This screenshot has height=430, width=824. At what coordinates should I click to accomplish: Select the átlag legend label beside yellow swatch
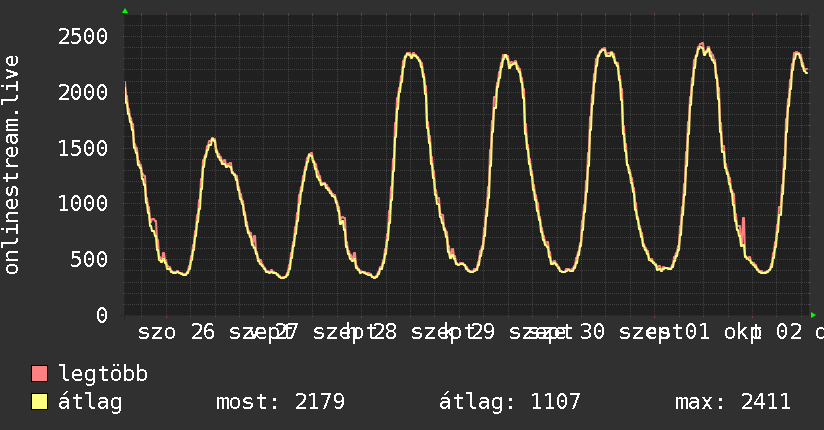tap(90, 402)
